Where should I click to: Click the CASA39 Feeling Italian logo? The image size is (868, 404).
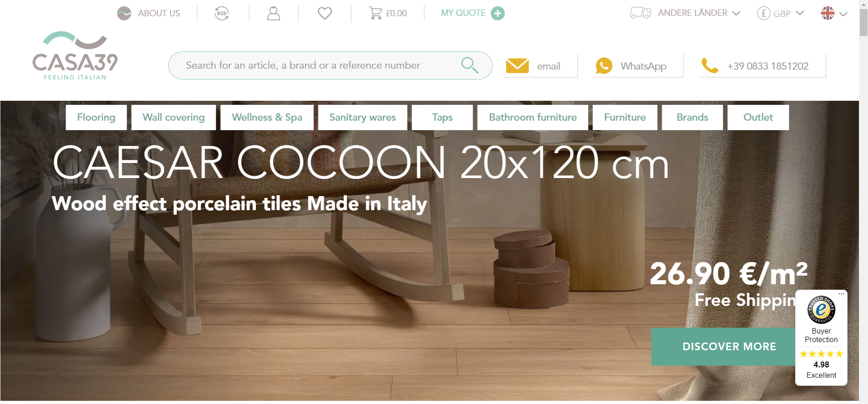(75, 56)
